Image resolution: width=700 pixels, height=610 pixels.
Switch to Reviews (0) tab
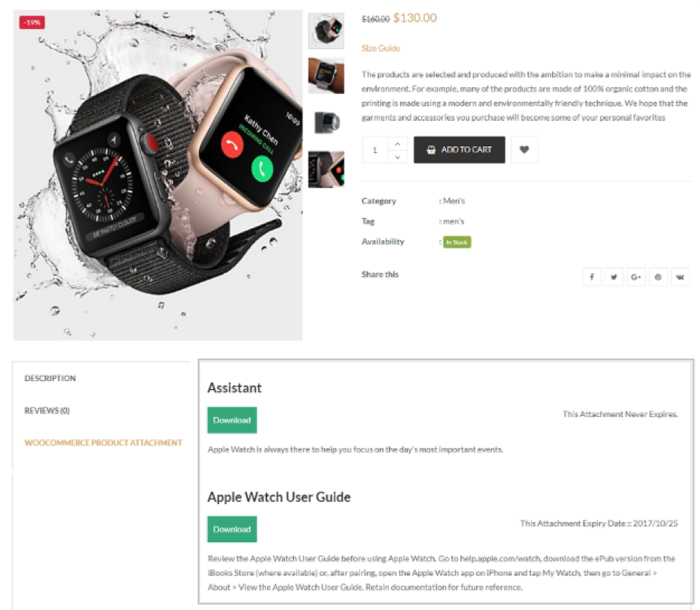pos(47,410)
